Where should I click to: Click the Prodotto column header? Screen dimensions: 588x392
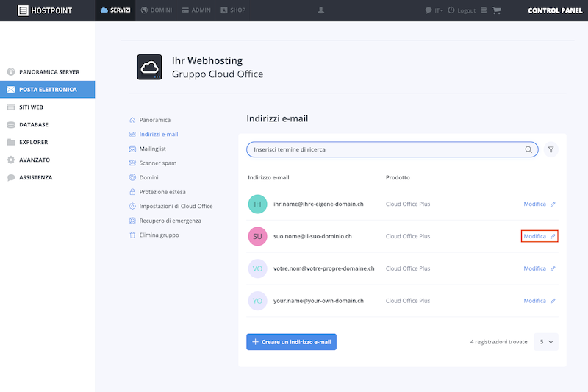click(x=398, y=177)
